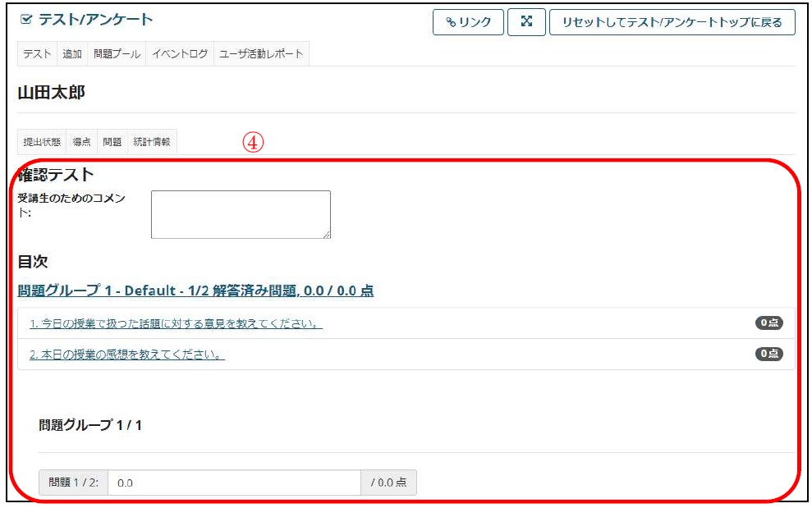The width and height of the screenshot is (812, 508).
Task: Select the 問題 sub-tab
Action: tap(112, 142)
